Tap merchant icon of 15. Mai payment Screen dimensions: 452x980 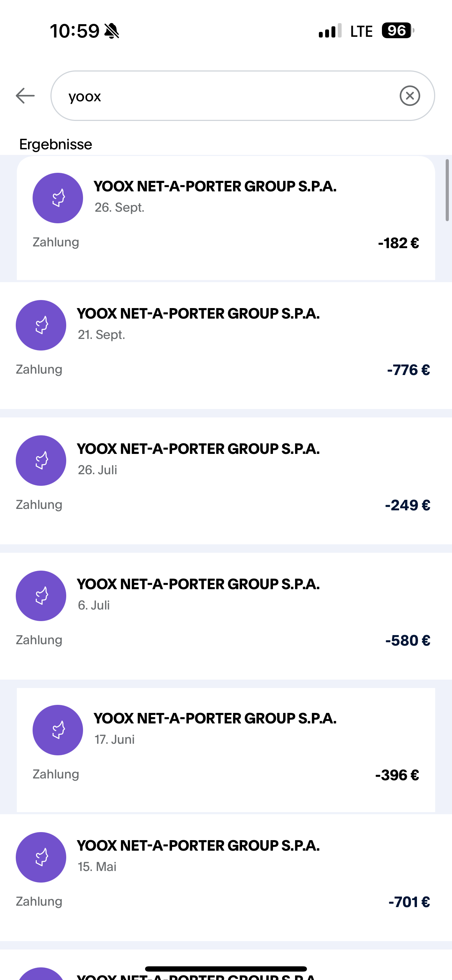coord(41,857)
